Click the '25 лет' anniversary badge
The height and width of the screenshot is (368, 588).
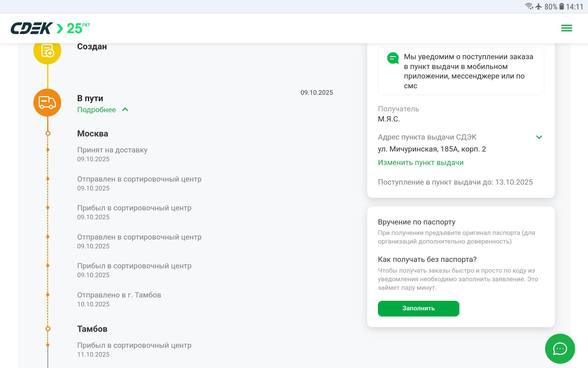pyautogui.click(x=78, y=28)
